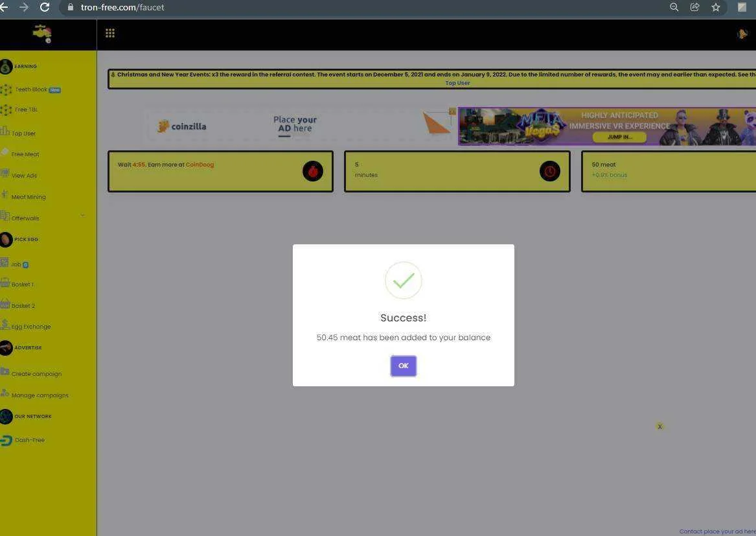Screen dimensions: 756x536
Task: Go forward with browser forward arrow
Action: tap(23, 7)
